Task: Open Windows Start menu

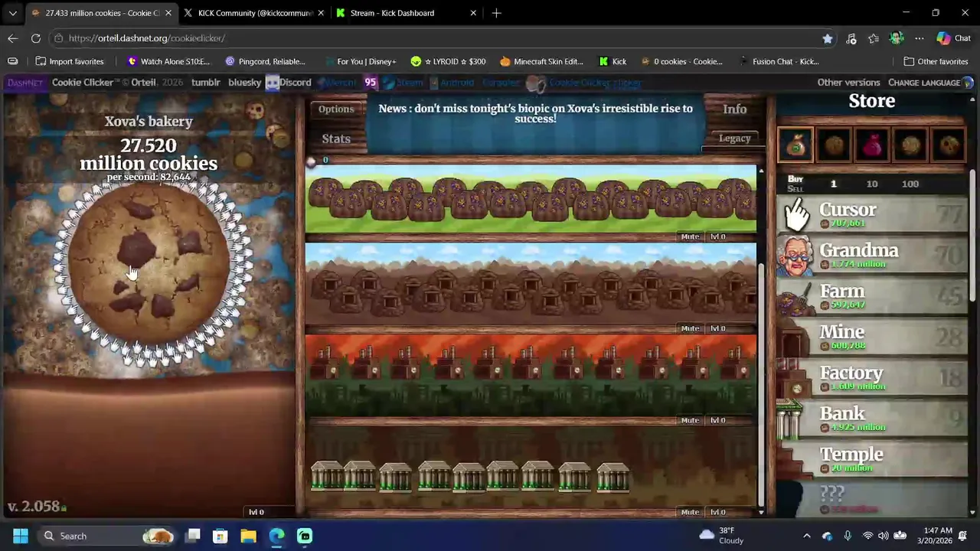Action: 21,536
